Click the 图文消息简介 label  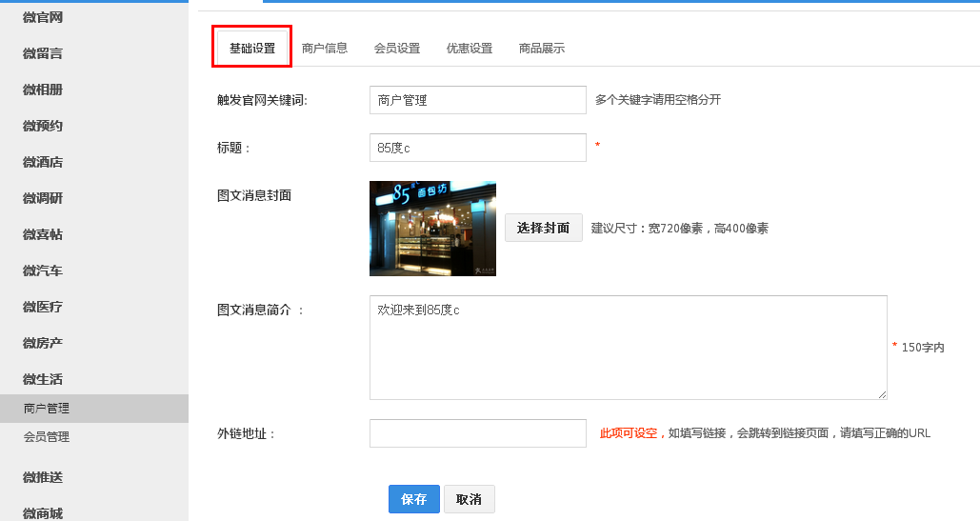click(260, 310)
